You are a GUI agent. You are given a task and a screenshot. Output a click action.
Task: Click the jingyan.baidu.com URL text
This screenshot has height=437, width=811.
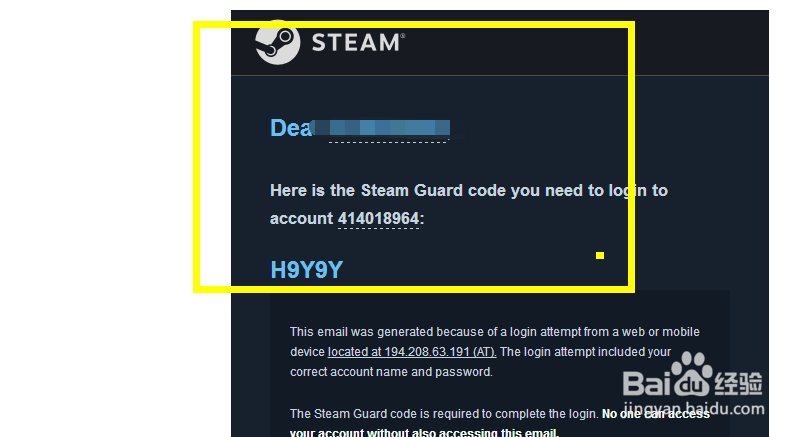coord(694,409)
